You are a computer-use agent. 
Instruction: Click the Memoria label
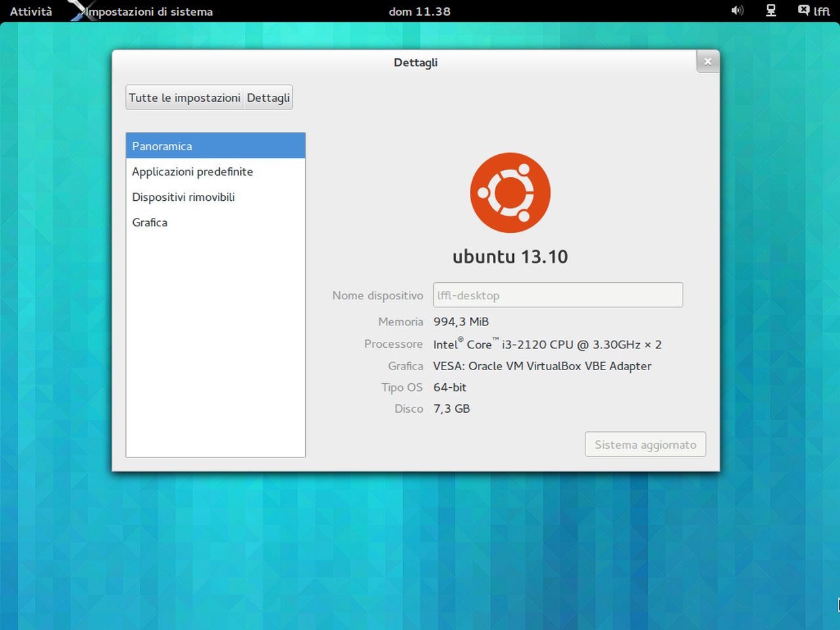pos(400,322)
